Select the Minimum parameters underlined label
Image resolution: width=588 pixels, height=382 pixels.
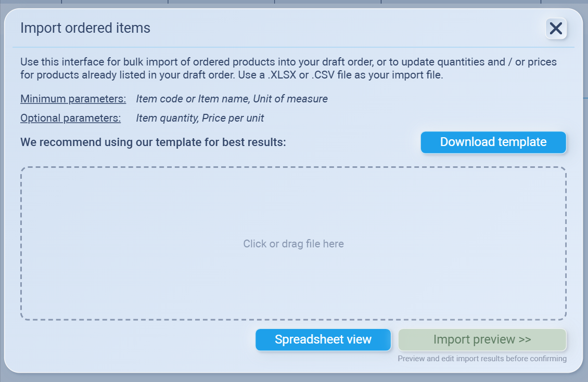[73, 99]
